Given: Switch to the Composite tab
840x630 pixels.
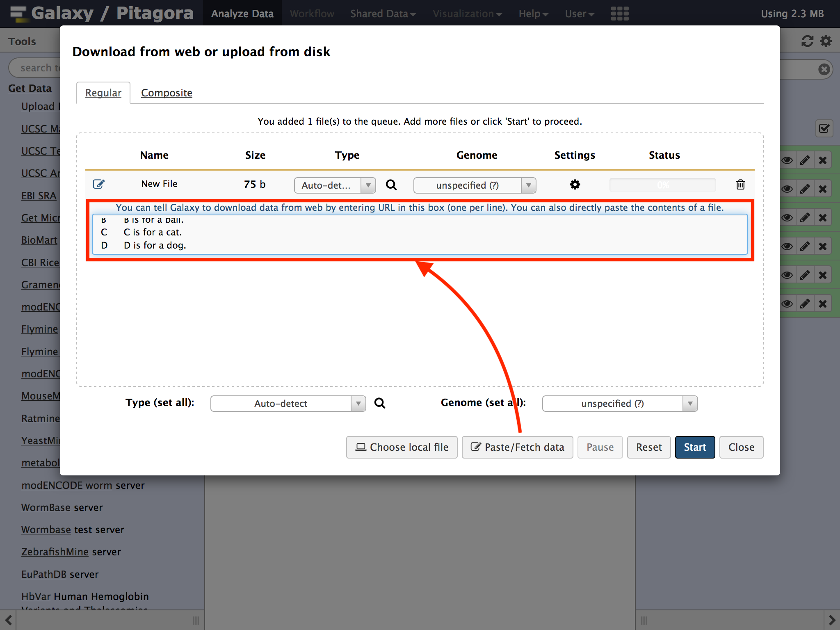Looking at the screenshot, I should [167, 93].
